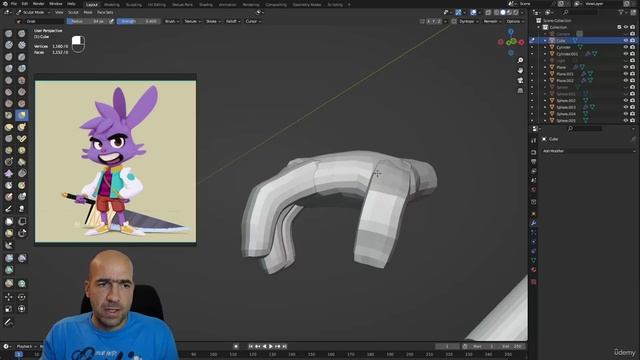Click the viewport zoom magnifier gizmo

coord(520,60)
